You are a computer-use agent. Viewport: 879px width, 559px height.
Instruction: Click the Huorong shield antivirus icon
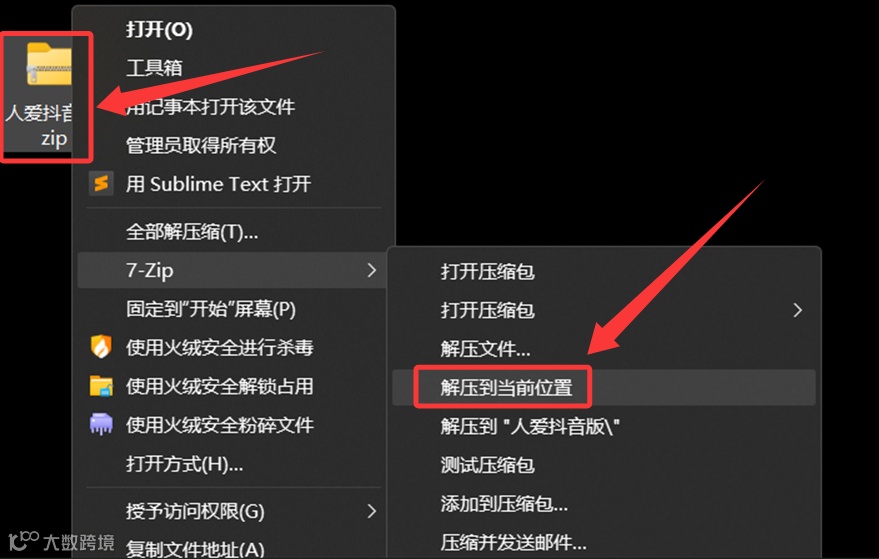(x=101, y=347)
